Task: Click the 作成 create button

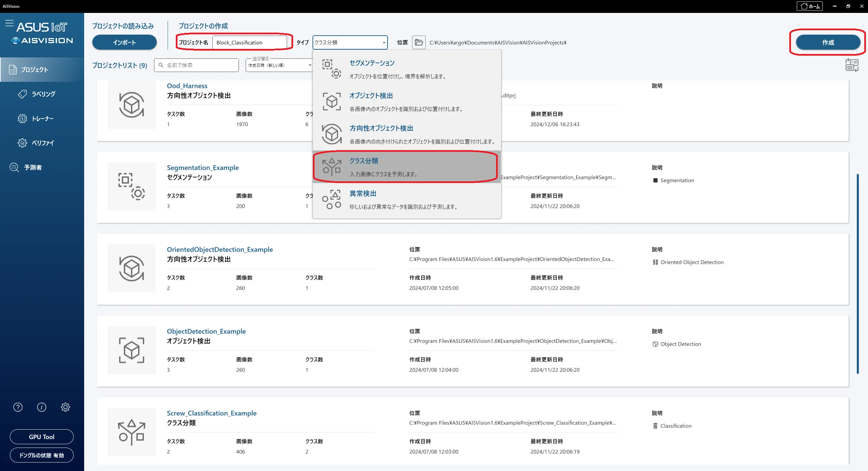Action: pyautogui.click(x=828, y=42)
